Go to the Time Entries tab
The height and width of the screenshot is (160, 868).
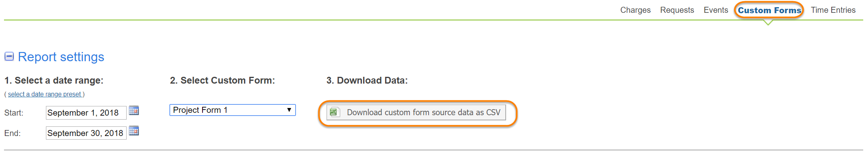[833, 10]
